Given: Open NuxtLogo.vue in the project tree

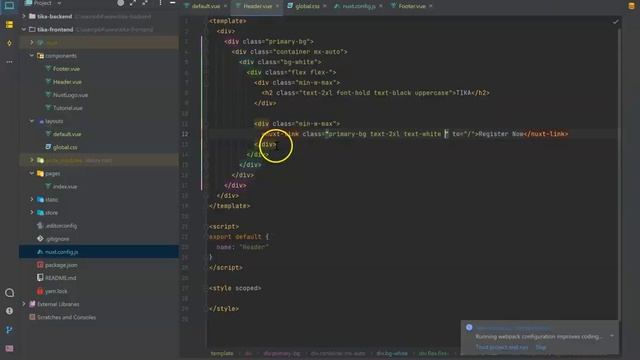Looking at the screenshot, I should 70,95.
